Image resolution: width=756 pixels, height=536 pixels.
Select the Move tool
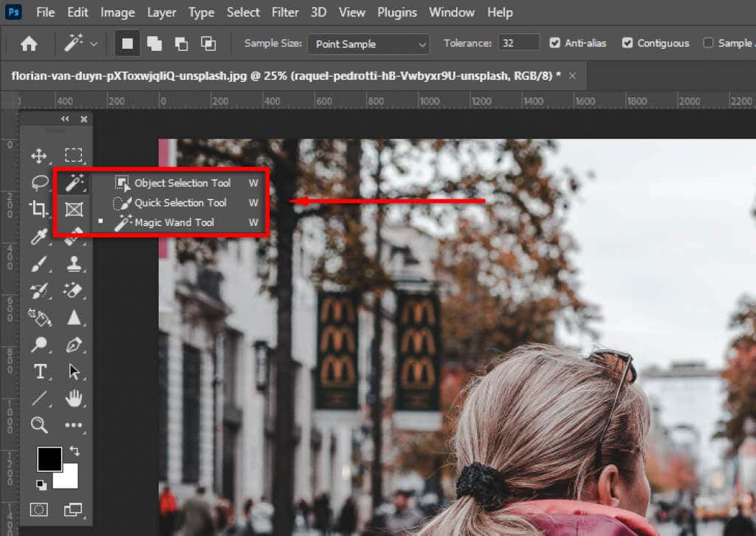click(40, 156)
